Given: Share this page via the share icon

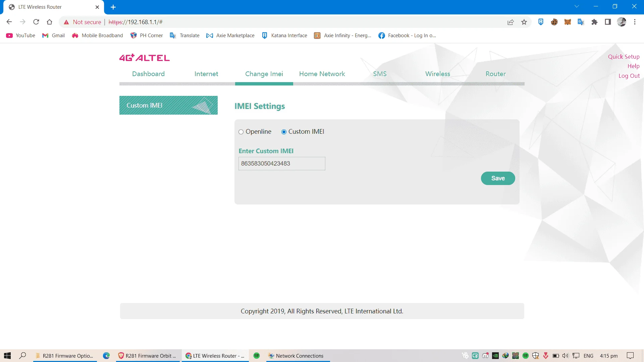Looking at the screenshot, I should coord(511,22).
